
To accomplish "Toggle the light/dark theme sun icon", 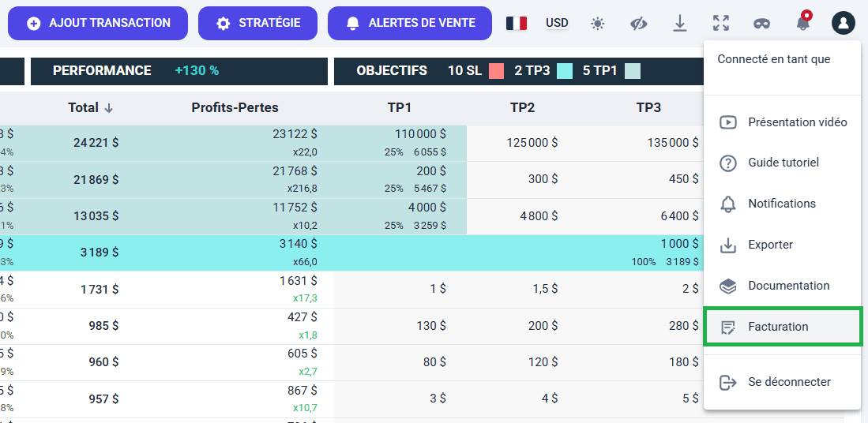I will coord(598,24).
